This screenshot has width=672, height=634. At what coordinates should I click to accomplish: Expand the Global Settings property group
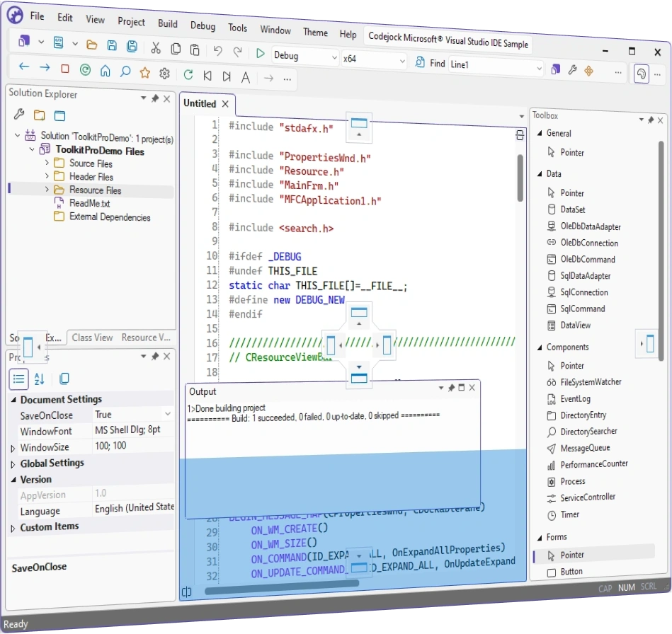pyautogui.click(x=13, y=464)
